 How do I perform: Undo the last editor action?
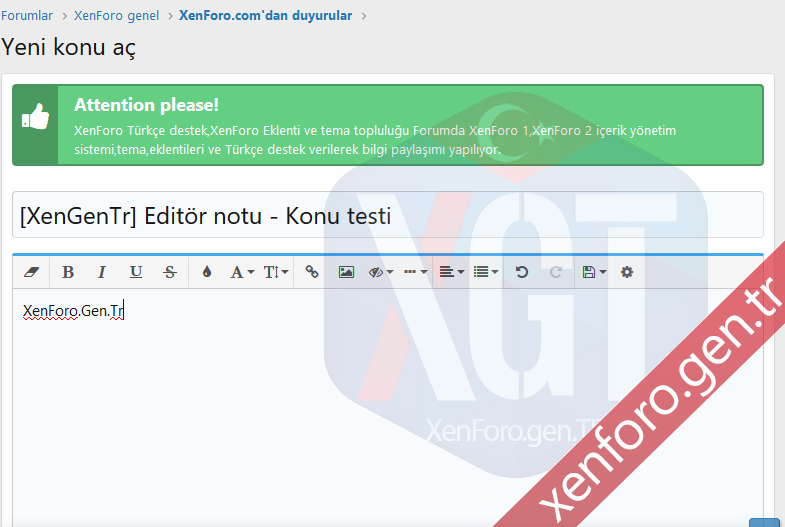point(522,272)
